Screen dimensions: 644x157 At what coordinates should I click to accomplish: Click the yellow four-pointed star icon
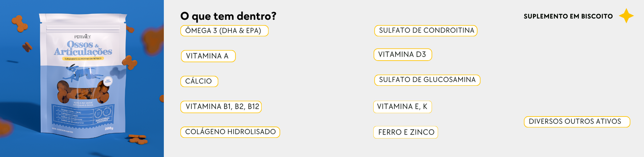[626, 16]
